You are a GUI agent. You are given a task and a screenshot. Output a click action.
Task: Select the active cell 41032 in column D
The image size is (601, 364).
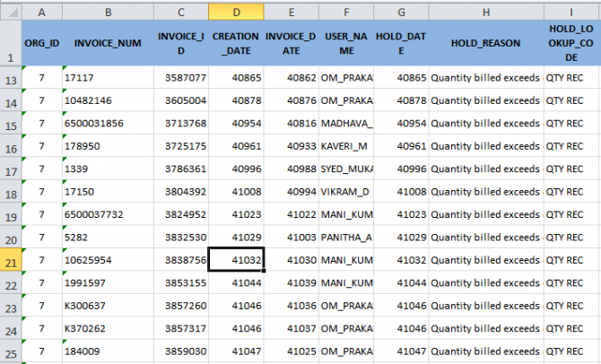(x=236, y=260)
